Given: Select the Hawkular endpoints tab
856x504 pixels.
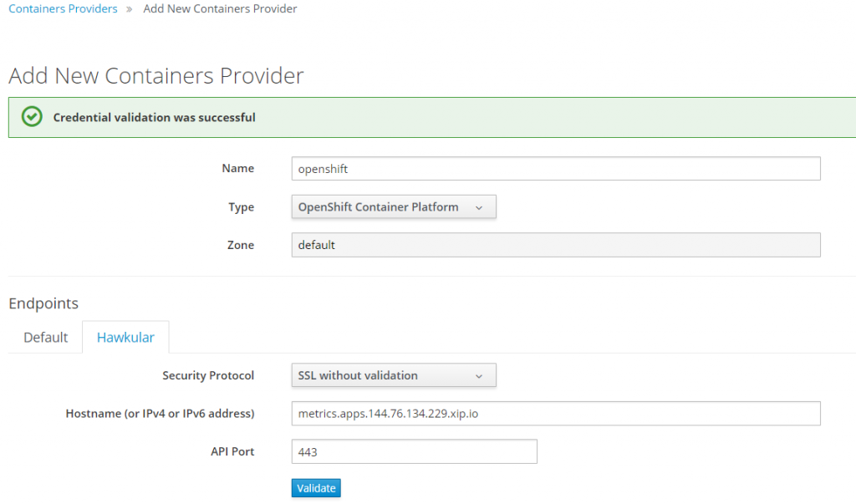Looking at the screenshot, I should click(125, 337).
